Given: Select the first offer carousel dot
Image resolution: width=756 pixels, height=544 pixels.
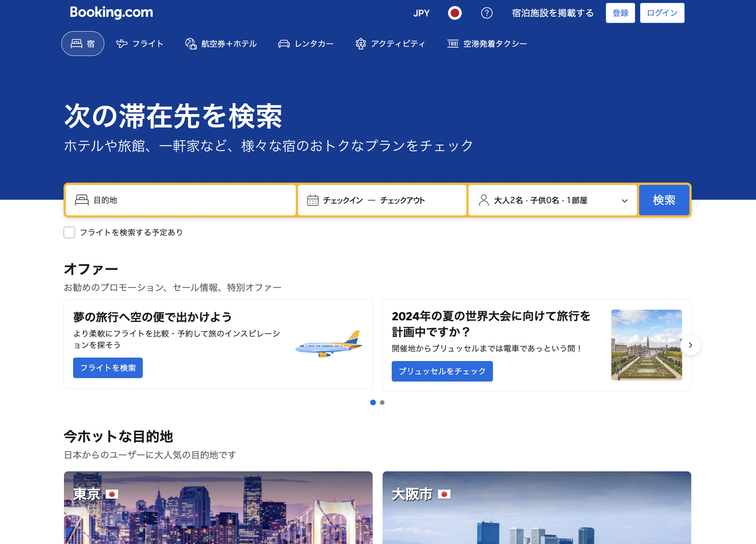Looking at the screenshot, I should click(373, 402).
